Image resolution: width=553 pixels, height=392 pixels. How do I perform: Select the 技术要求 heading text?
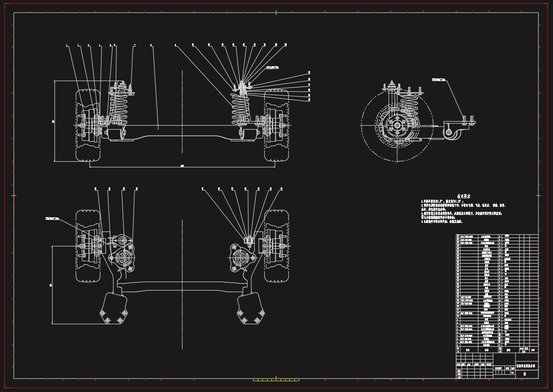click(x=464, y=196)
